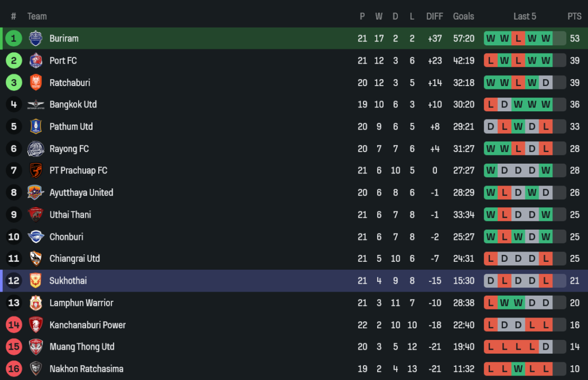588x380 pixels.
Task: Click the Muang Thong Utd crest
Action: click(36, 347)
